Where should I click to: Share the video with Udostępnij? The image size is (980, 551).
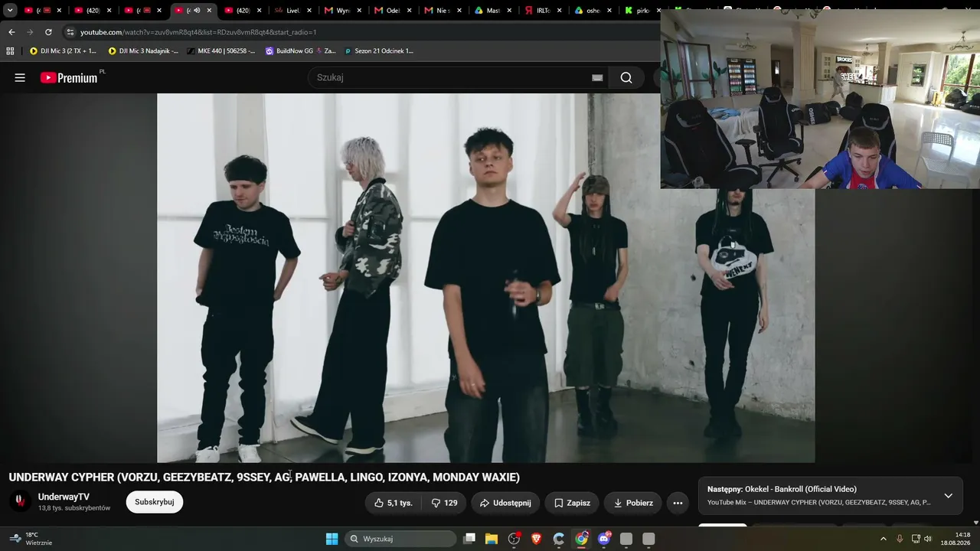point(505,503)
